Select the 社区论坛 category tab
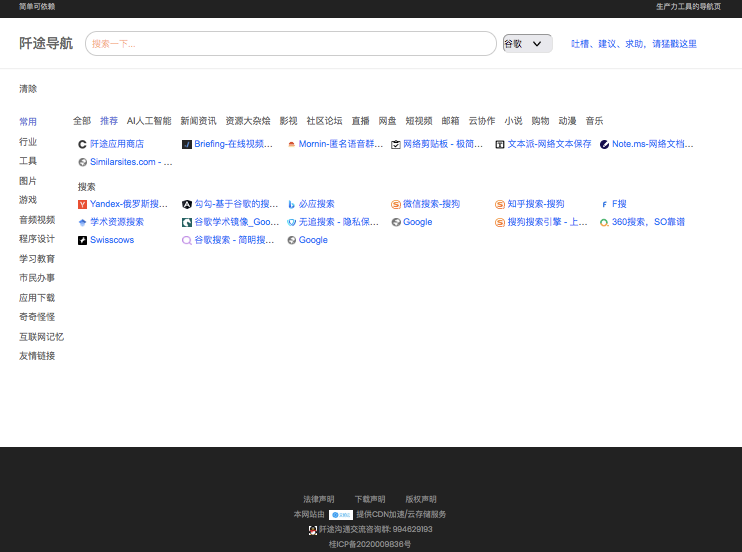Image resolution: width=742 pixels, height=552 pixels. (325, 121)
